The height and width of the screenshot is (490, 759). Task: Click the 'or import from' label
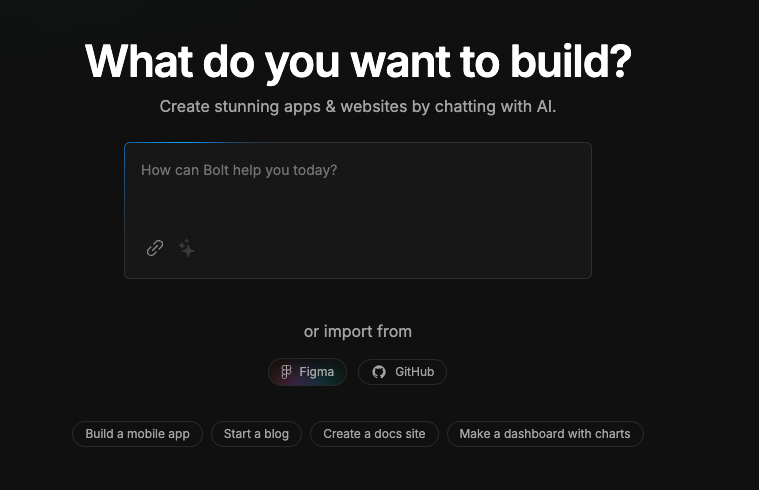(357, 331)
